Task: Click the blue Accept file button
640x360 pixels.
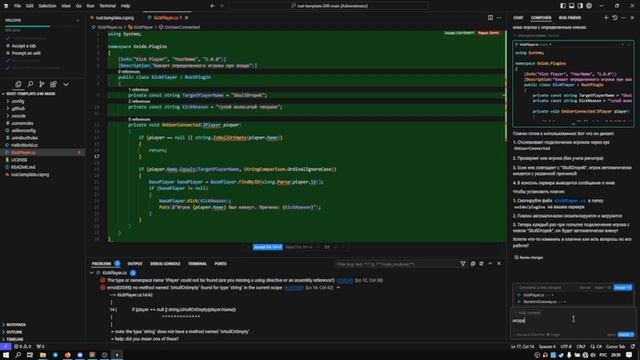Action: coord(267,247)
